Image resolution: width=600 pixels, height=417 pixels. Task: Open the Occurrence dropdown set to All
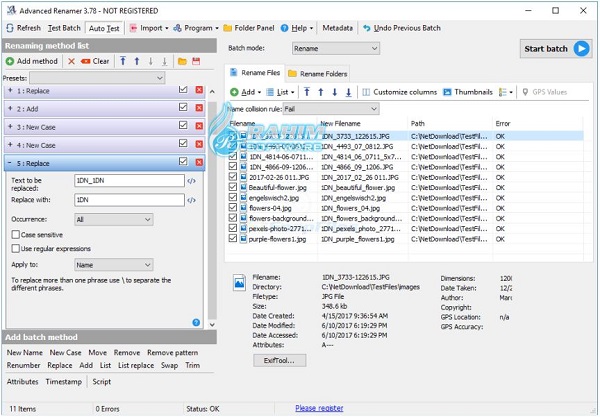pos(113,219)
